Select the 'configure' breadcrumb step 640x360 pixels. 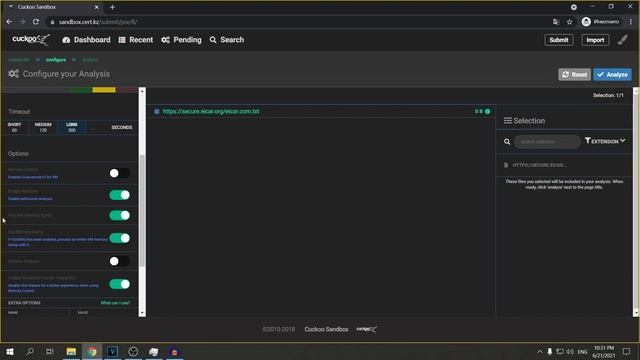pyautogui.click(x=56, y=60)
